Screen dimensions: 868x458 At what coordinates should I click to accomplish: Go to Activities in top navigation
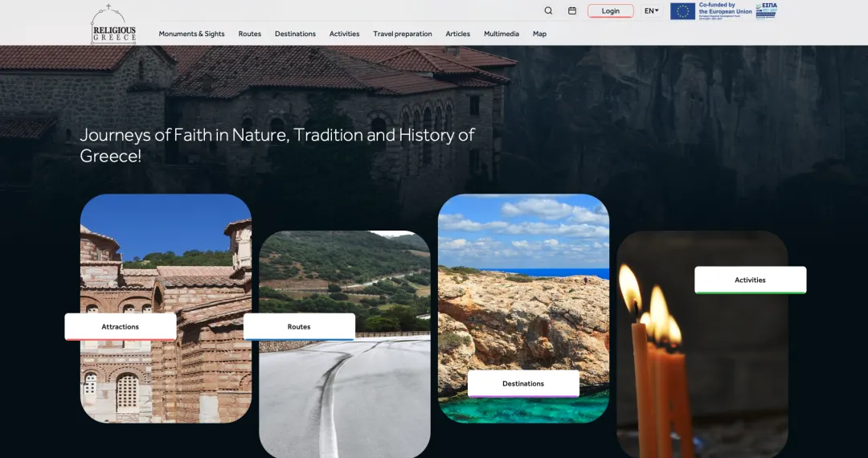(344, 34)
